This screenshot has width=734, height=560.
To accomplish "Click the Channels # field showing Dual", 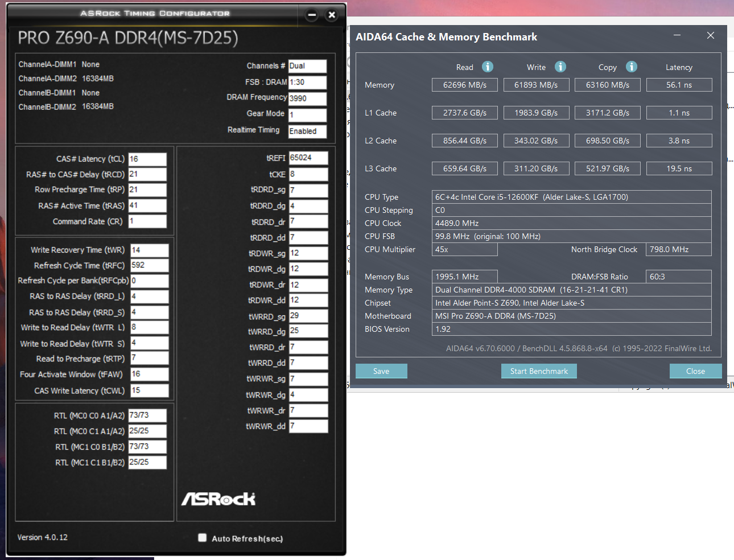I will point(307,67).
